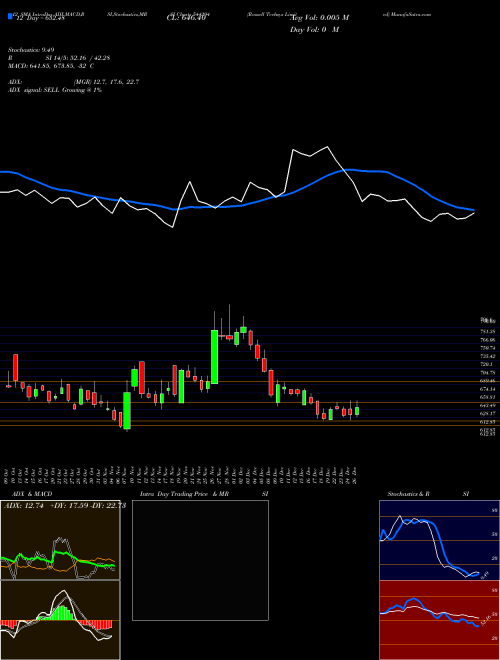Open the blue Stochastics chart panel
This screenshot has width=500, height=660.
coord(439,540)
